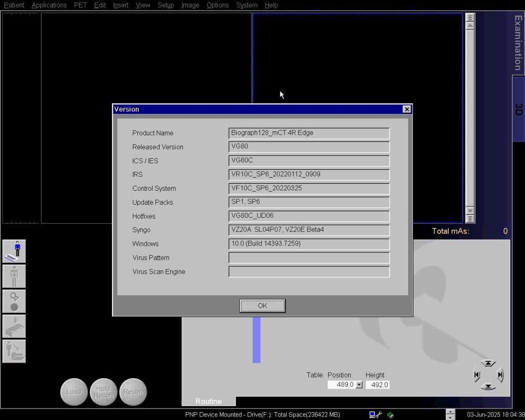Click the blue vertical table position indicator bar
Image resolution: width=525 pixels, height=420 pixels.
point(256,340)
